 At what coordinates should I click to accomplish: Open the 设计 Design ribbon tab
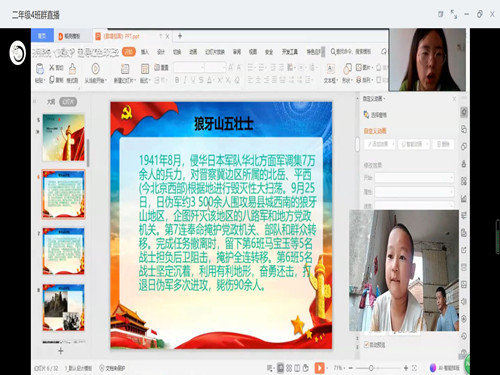(161, 52)
